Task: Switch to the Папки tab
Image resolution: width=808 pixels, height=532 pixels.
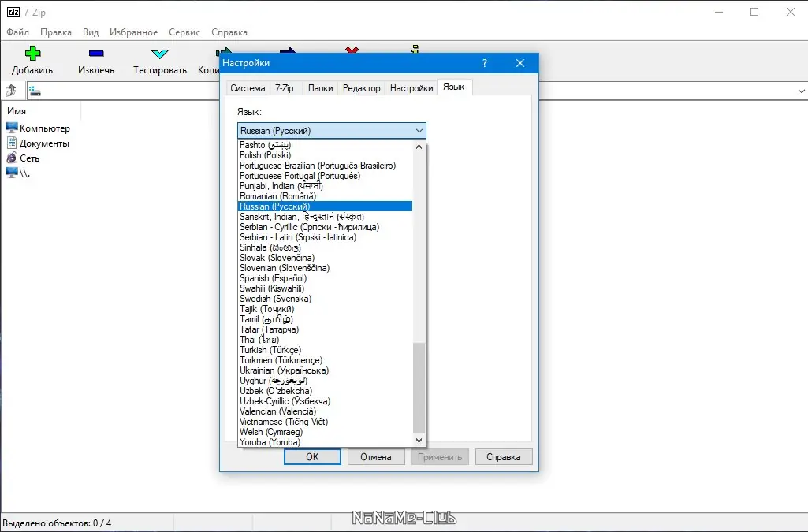Action: click(320, 88)
